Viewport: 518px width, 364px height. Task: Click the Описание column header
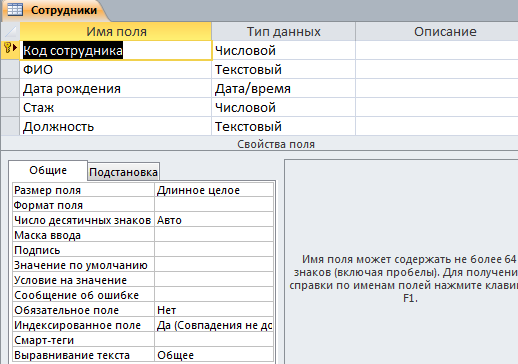pos(437,32)
